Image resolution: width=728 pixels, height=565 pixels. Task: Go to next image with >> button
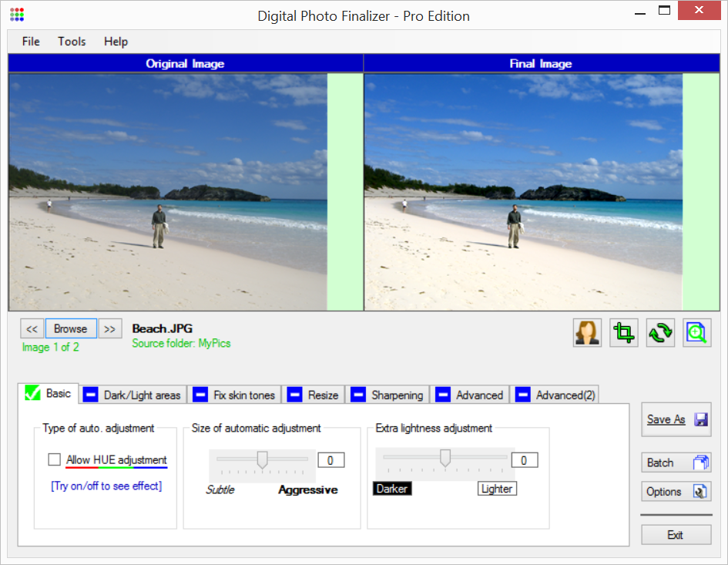tap(109, 329)
